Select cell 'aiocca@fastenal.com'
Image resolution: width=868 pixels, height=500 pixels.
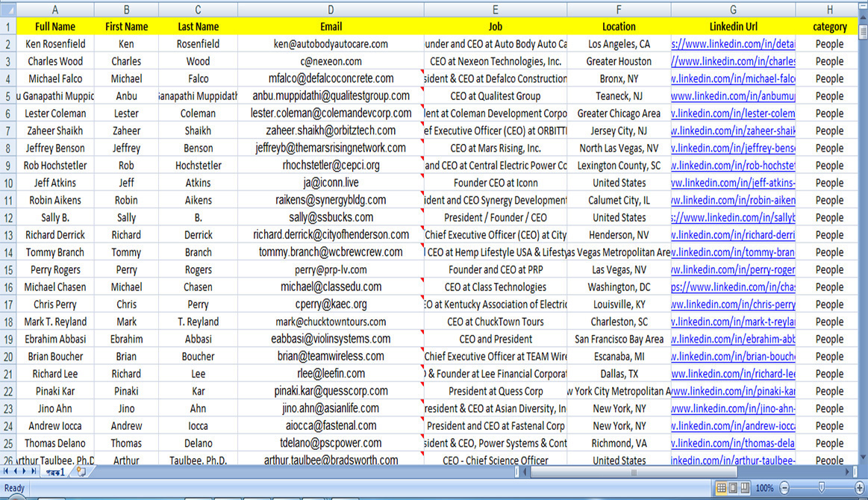[331, 426]
